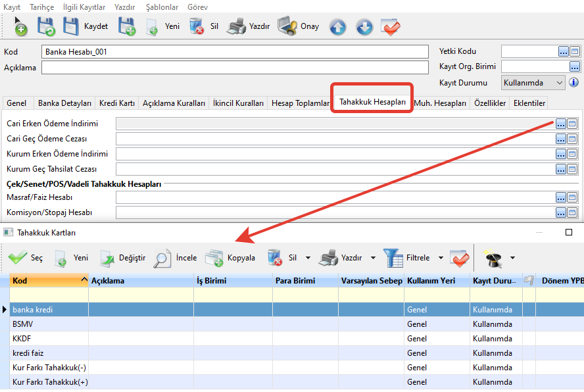Click the magic hat wizard icon

tap(491, 258)
